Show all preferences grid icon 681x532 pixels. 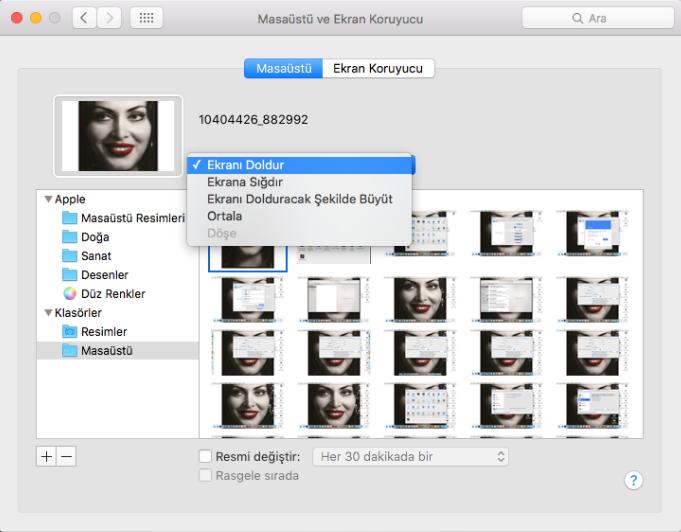tap(145, 19)
